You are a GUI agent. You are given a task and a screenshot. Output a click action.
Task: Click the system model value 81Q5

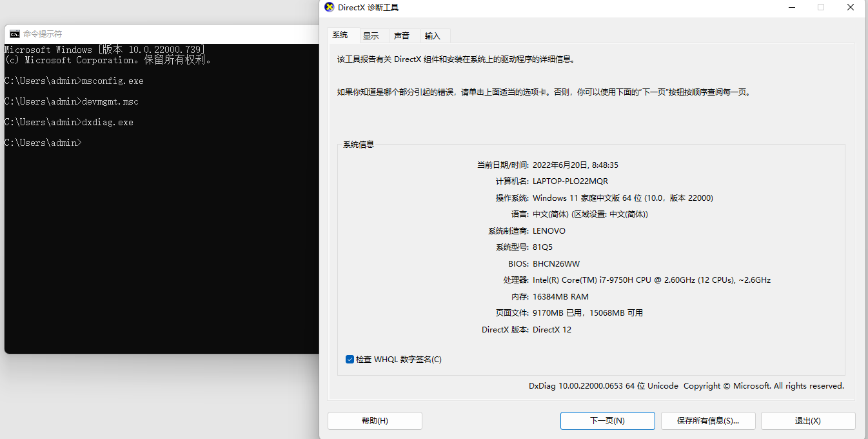tap(542, 247)
